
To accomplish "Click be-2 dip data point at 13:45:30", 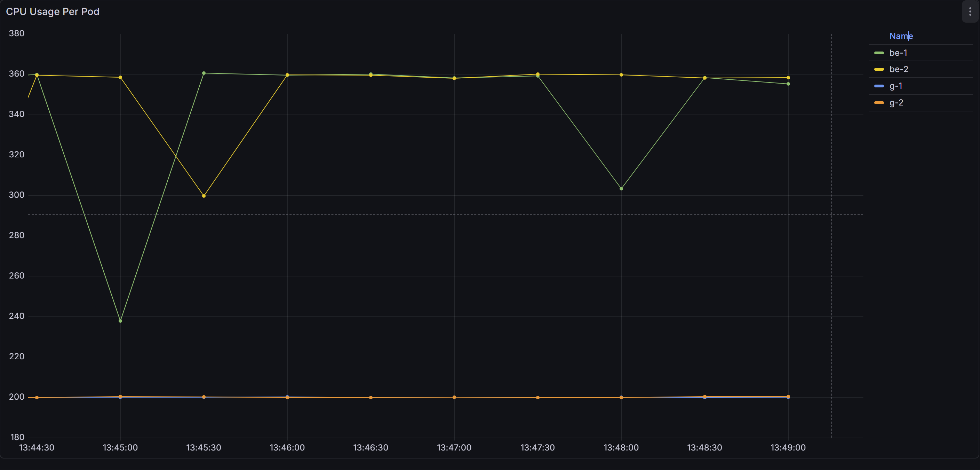I will click(204, 196).
